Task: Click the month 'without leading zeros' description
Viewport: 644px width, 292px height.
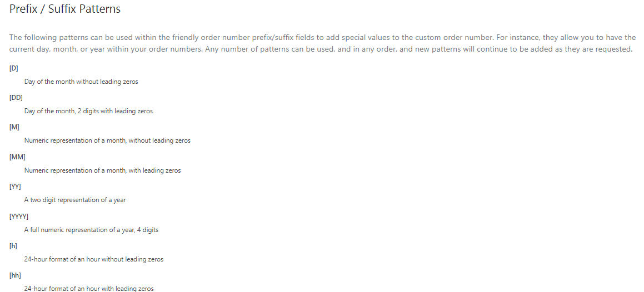Action: (107, 140)
